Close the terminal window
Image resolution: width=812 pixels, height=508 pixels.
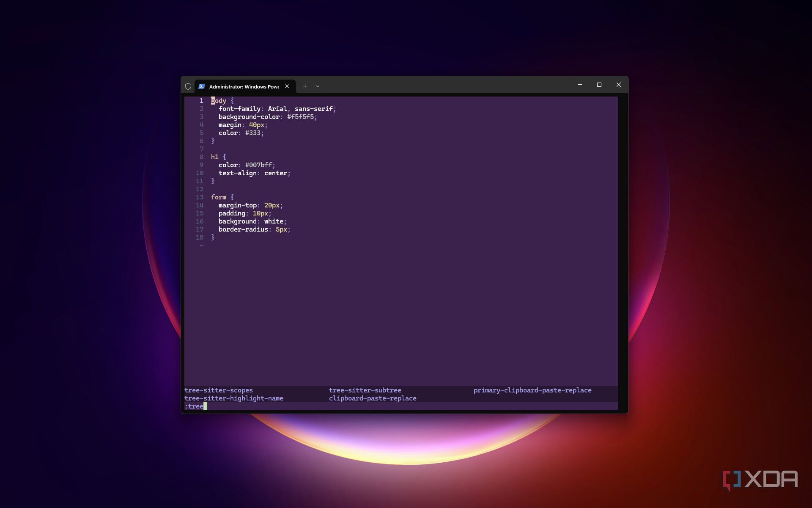point(619,85)
